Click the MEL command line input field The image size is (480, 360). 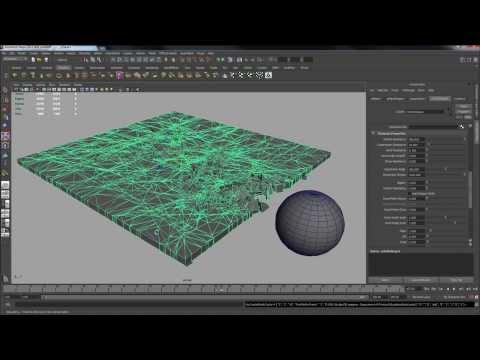(x=129, y=305)
